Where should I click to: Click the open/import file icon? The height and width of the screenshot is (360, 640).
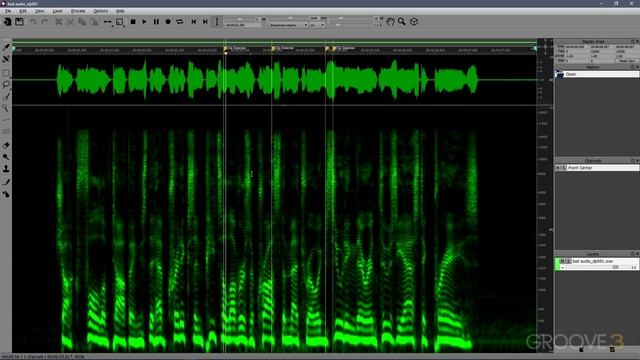pyautogui.click(x=7, y=22)
